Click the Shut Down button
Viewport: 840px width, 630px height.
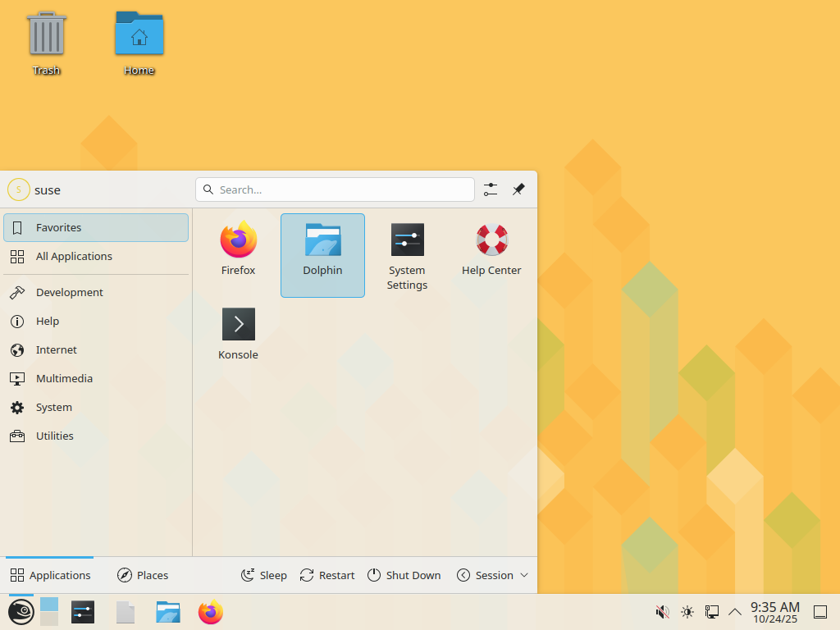click(x=404, y=575)
